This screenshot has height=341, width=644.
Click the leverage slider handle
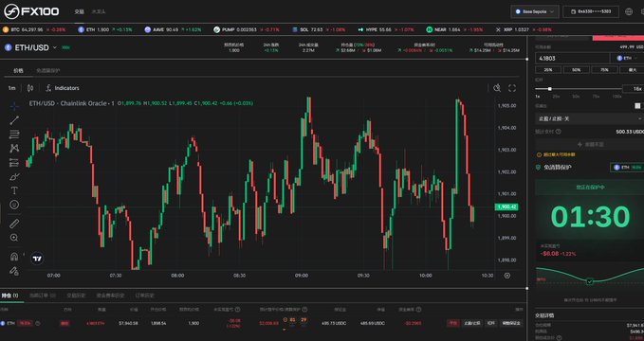549,89
